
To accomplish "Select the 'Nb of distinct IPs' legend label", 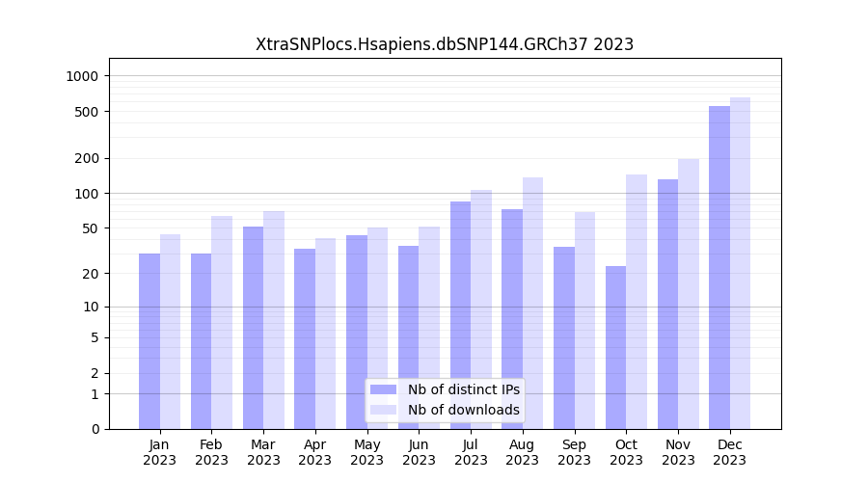I will [x=463, y=389].
